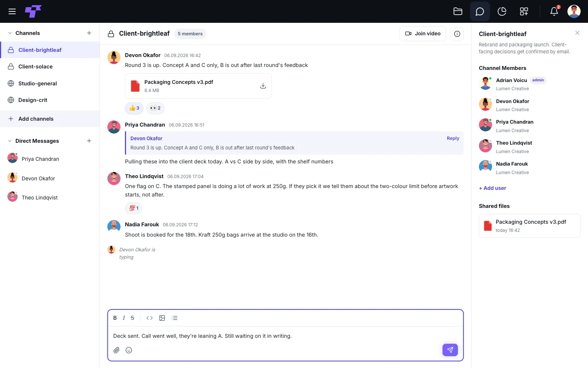The height and width of the screenshot is (368, 588).
Task: Open the chat messages icon in top bar
Action: (x=480, y=11)
